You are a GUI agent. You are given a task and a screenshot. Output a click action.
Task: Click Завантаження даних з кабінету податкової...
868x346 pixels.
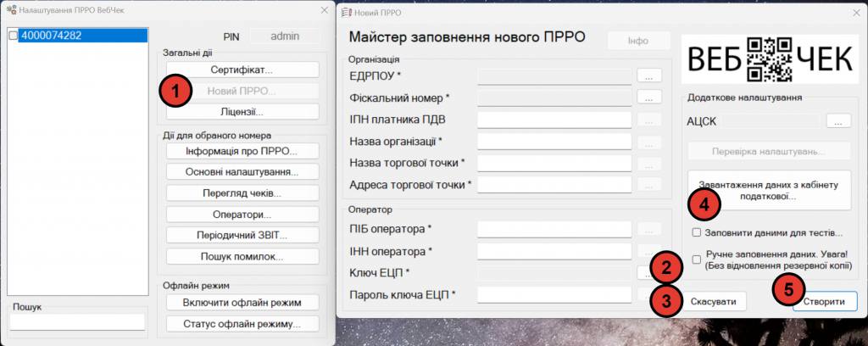coord(769,190)
